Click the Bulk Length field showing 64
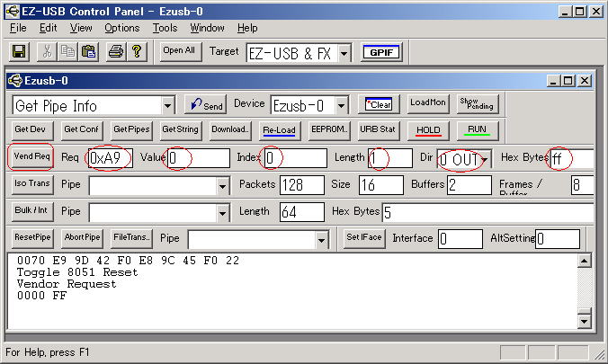This screenshot has height=364, width=608. point(302,212)
